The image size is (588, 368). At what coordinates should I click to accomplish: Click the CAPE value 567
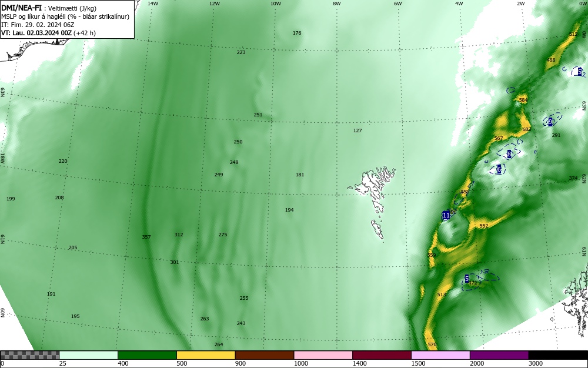pyautogui.click(x=499, y=138)
